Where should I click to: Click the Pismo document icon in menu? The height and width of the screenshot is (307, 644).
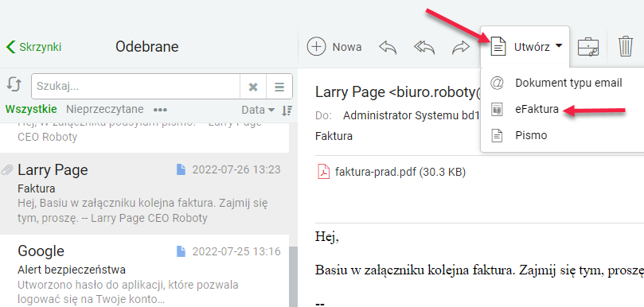pyautogui.click(x=497, y=135)
